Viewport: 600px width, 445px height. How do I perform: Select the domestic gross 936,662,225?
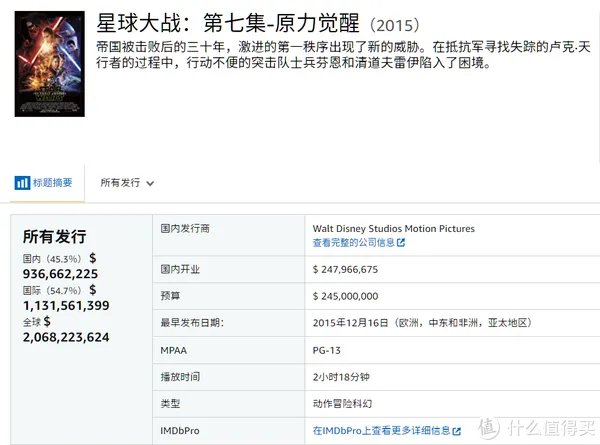[x=60, y=274]
